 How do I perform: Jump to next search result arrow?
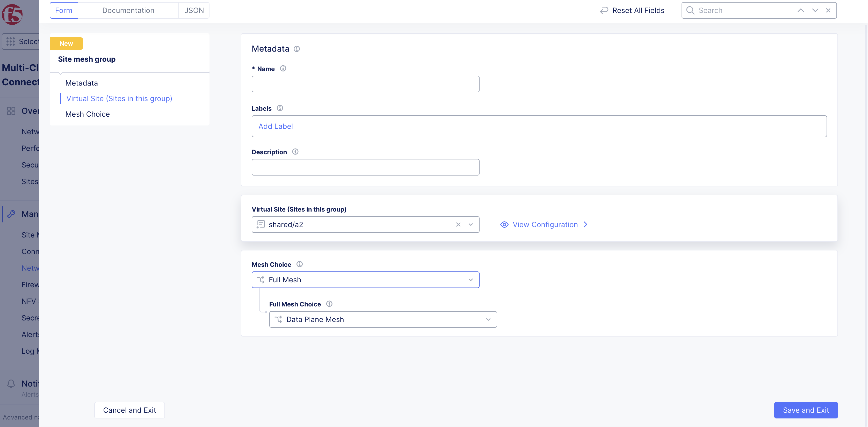point(815,10)
